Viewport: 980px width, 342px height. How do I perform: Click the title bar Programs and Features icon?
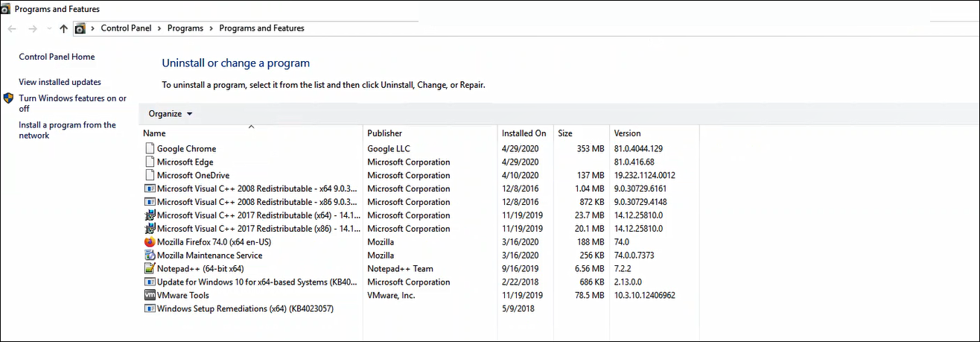click(7, 9)
